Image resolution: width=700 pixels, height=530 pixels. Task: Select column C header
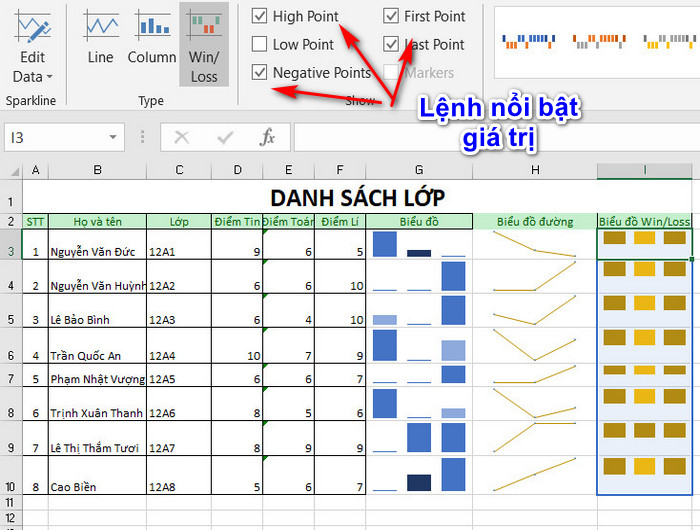[179, 170]
